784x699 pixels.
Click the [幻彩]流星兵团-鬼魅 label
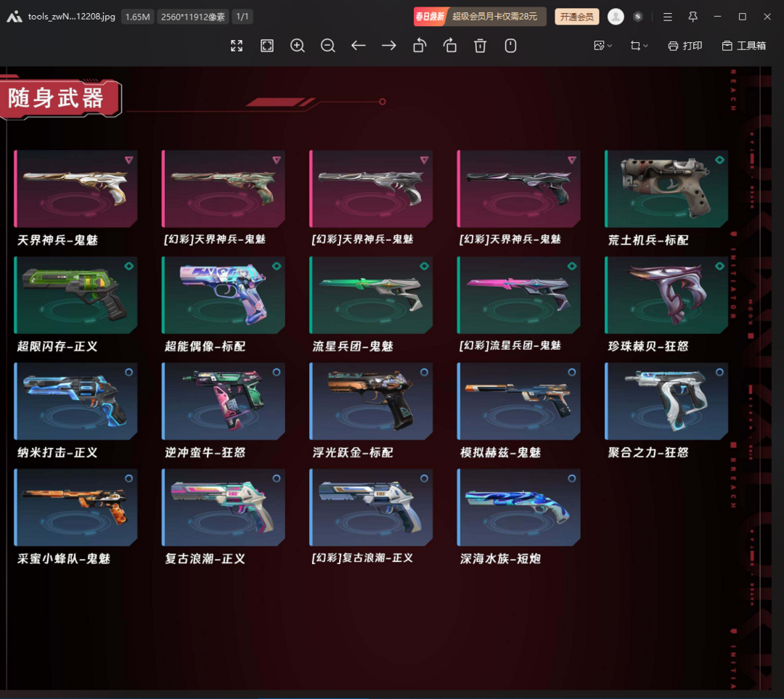tap(510, 346)
